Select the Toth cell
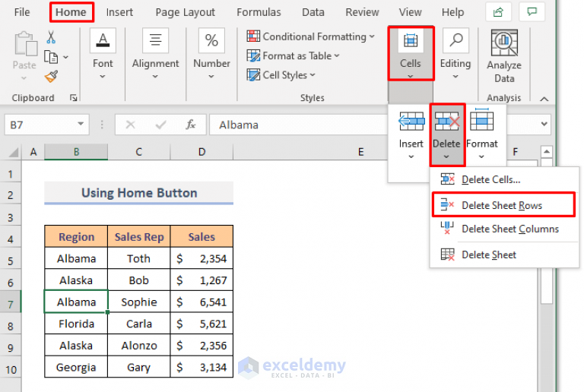The width and height of the screenshot is (584, 392). tap(139, 258)
